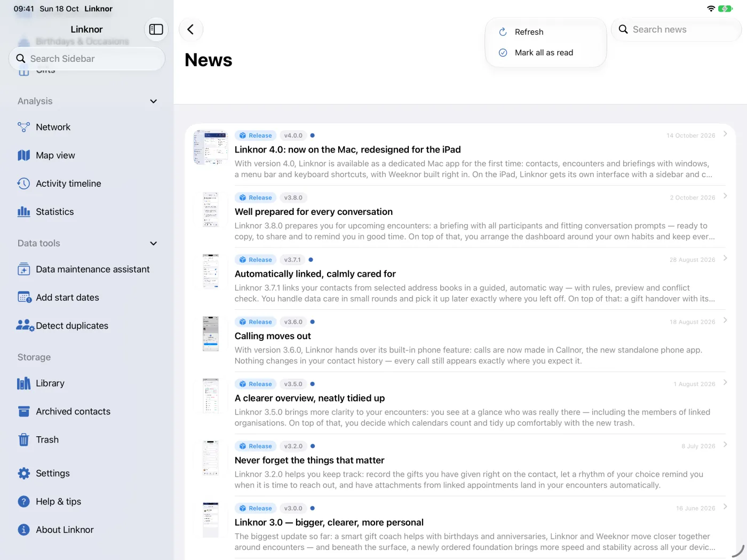Screen dimensions: 747x560
Task: Click the Network graph icon
Action: pyautogui.click(x=23, y=127)
